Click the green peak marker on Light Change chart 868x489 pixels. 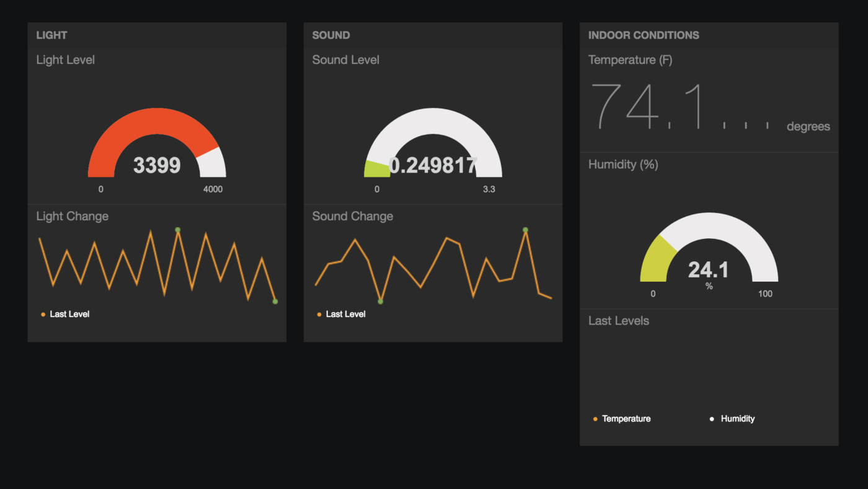pos(178,230)
